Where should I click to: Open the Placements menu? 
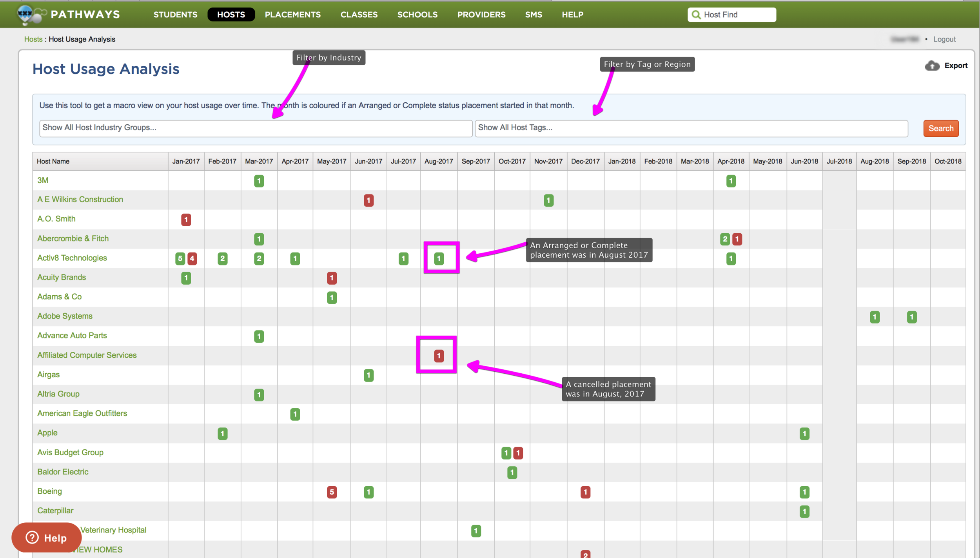click(x=292, y=15)
